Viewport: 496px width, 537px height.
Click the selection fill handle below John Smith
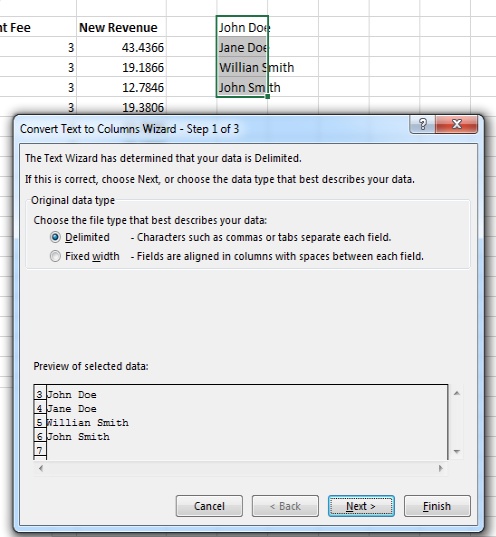click(268, 97)
